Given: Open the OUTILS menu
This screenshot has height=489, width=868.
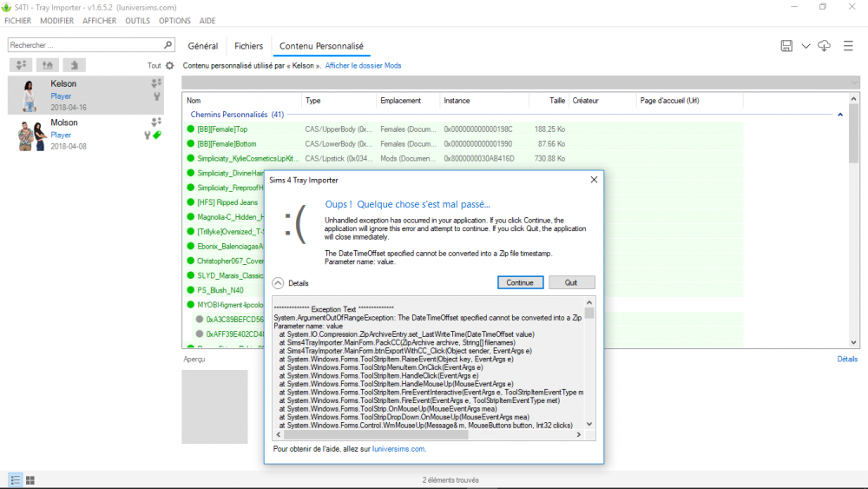Looking at the screenshot, I should click(x=137, y=21).
